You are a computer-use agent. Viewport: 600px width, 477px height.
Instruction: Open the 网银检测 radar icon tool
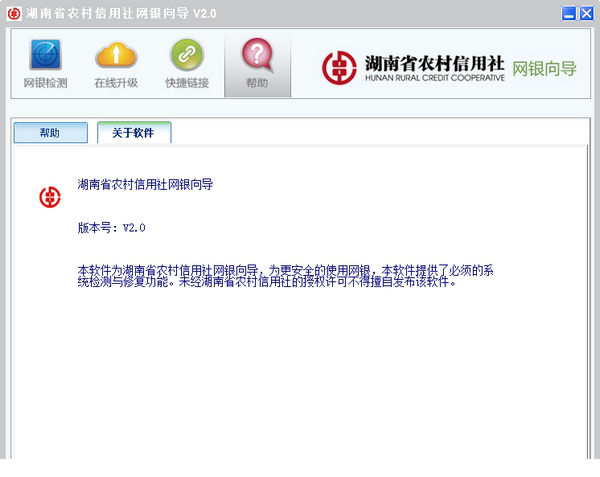46,63
